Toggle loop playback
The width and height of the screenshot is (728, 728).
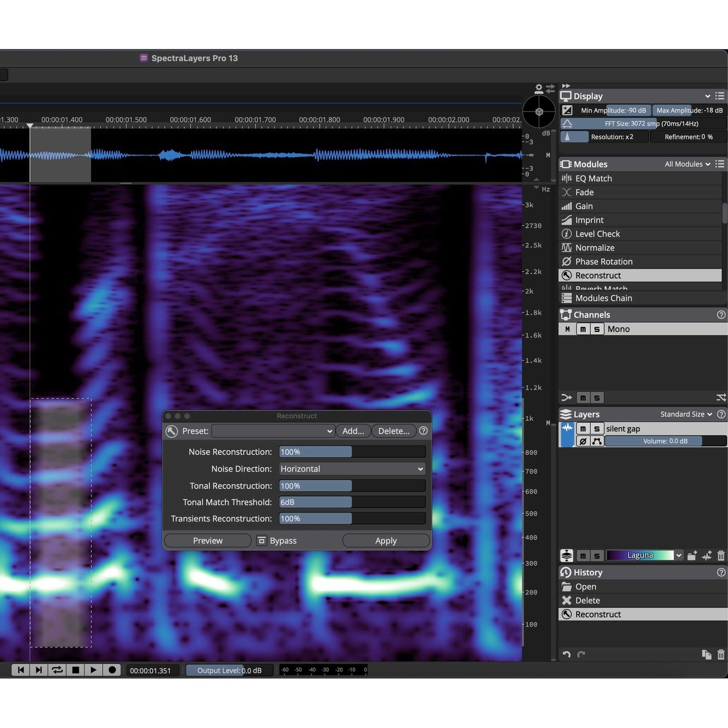pos(57,670)
